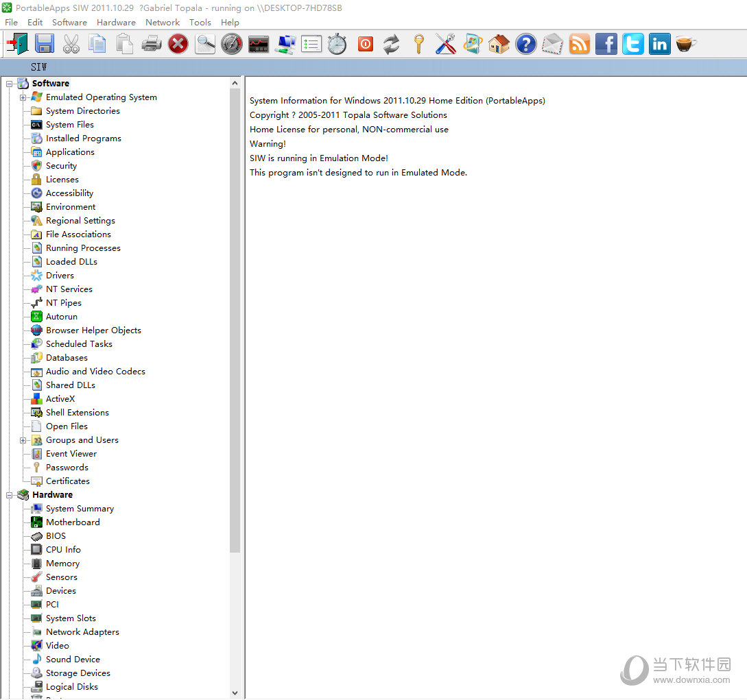This screenshot has height=700, width=747.
Task: Click the red X stop icon
Action: (178, 45)
